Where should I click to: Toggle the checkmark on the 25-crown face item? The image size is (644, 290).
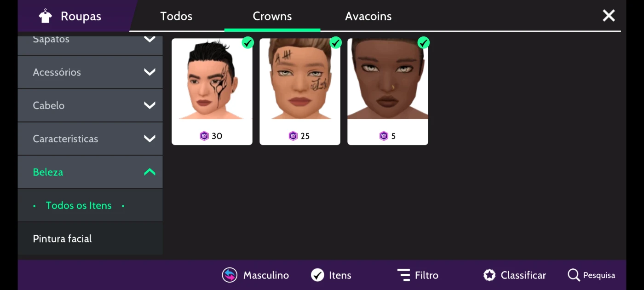(336, 43)
